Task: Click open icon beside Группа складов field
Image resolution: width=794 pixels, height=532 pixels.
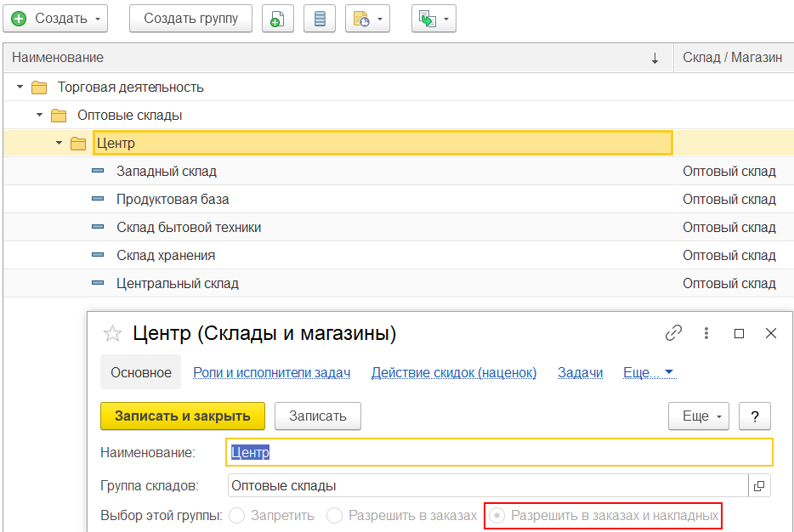Action: point(759,486)
